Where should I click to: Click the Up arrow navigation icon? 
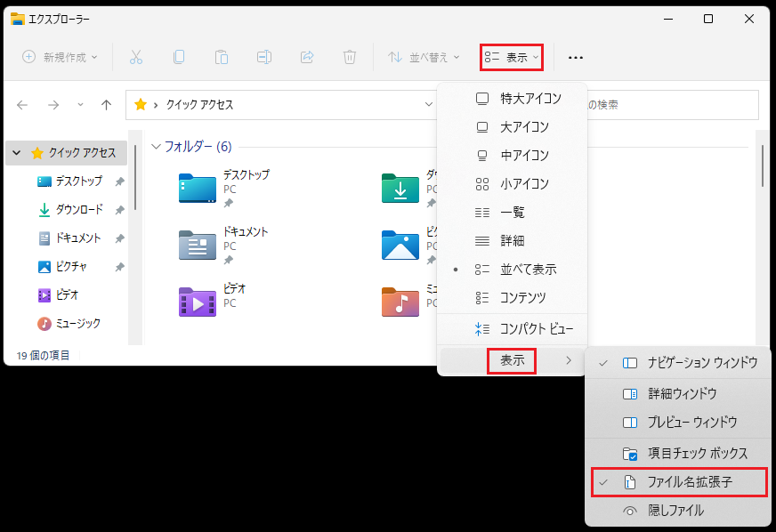[x=106, y=105]
